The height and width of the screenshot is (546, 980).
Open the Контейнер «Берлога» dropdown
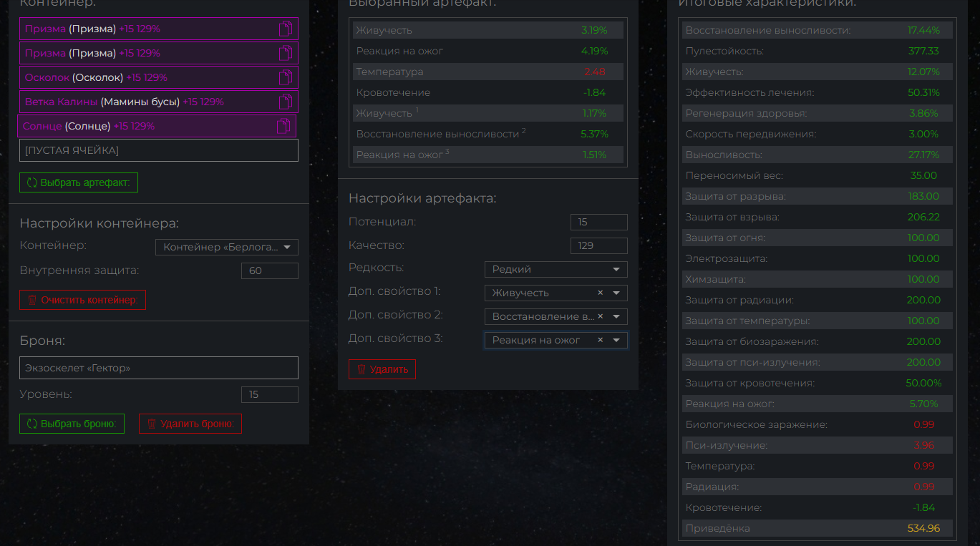click(227, 247)
